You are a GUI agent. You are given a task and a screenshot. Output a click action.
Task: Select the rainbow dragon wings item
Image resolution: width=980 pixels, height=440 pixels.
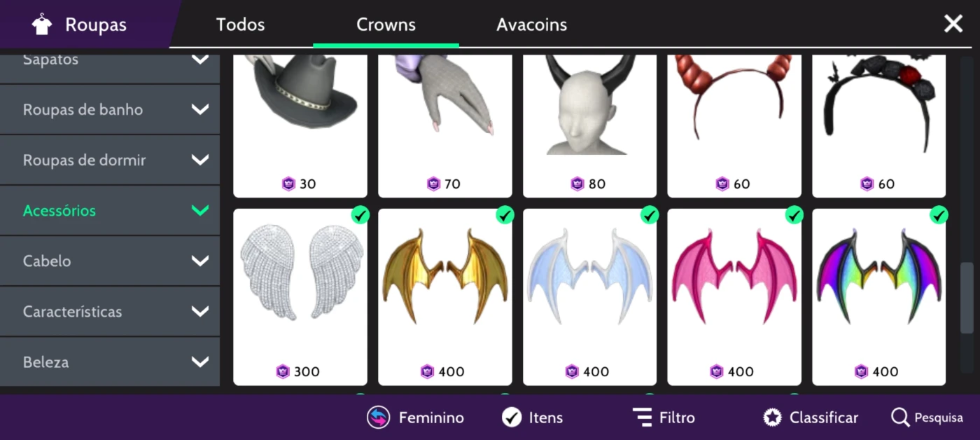point(878,297)
